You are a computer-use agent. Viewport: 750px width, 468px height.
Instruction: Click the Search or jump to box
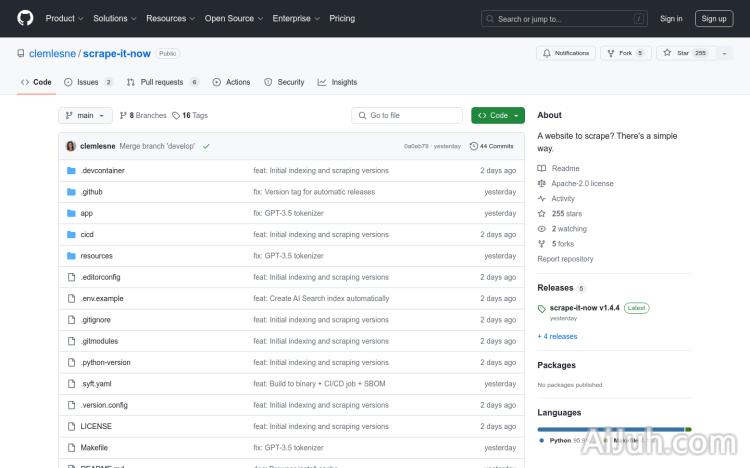click(x=564, y=18)
